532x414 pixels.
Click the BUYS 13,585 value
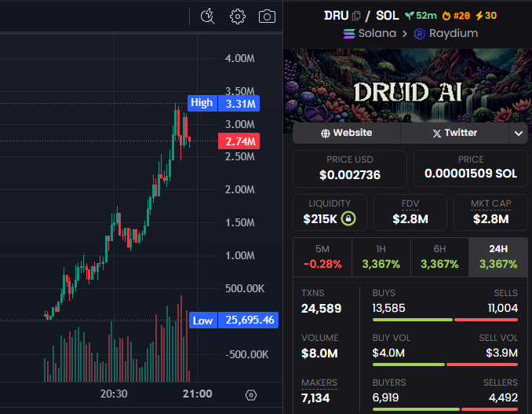pos(389,308)
